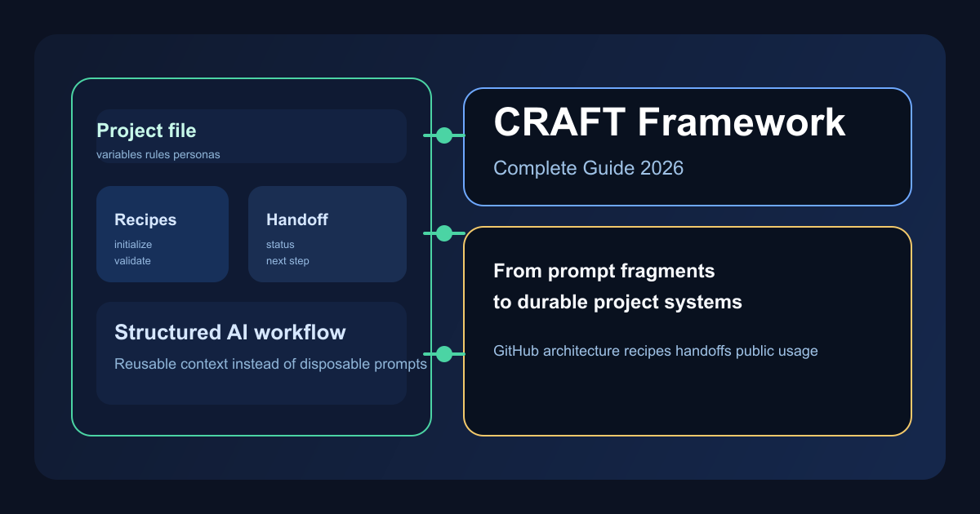Select the Handoff card
The height and width of the screenshot is (514, 980).
[x=327, y=234]
